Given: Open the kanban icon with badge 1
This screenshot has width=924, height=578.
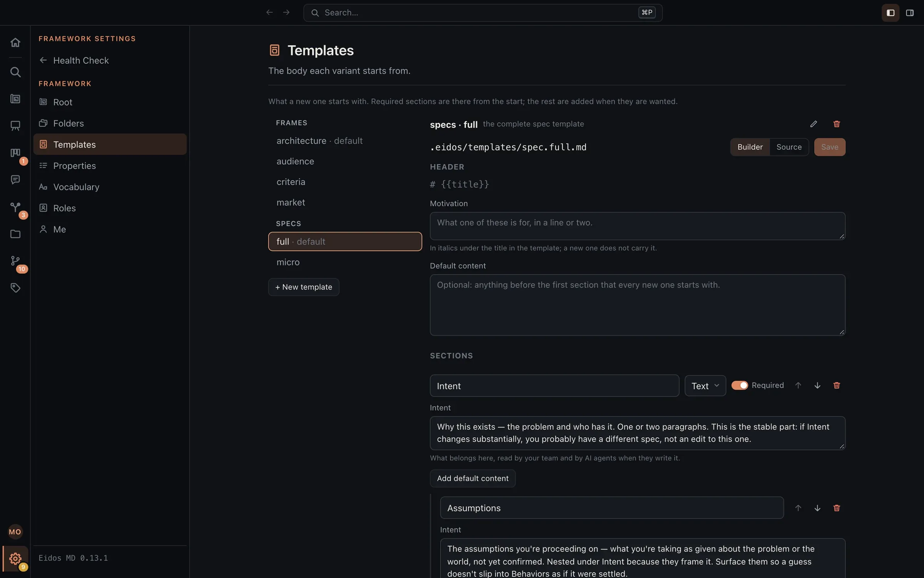Looking at the screenshot, I should point(15,153).
